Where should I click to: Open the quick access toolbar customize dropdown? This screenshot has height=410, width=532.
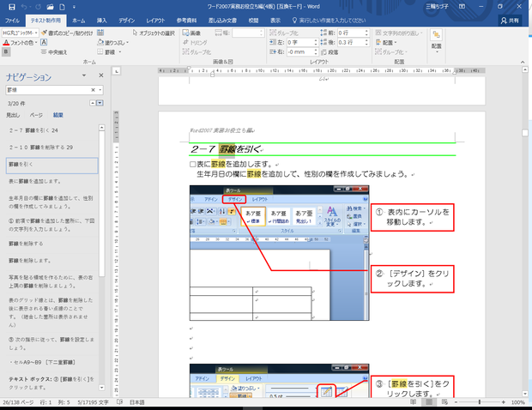pos(74,7)
